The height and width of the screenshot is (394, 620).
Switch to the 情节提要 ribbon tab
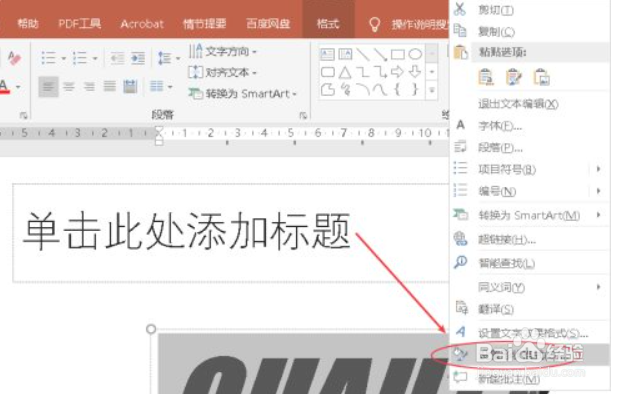(205, 24)
